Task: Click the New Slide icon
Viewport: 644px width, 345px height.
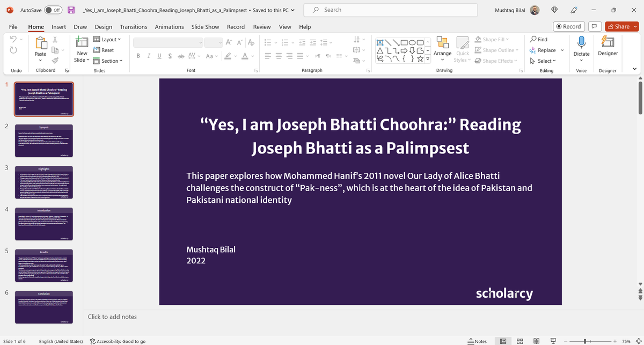Action: click(x=82, y=43)
